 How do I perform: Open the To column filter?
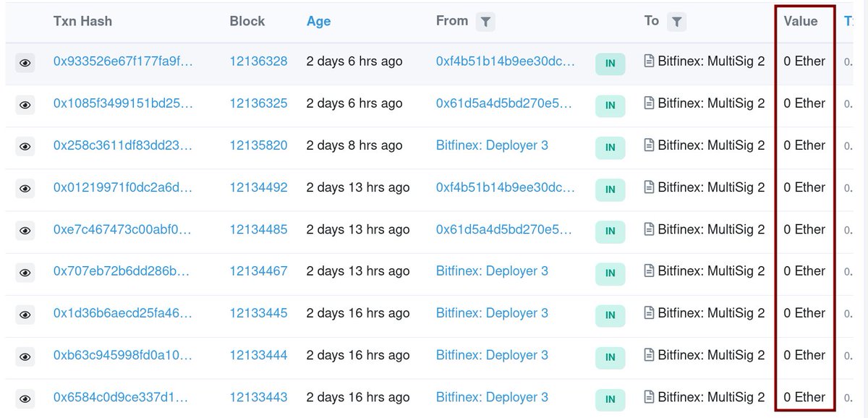(x=676, y=22)
